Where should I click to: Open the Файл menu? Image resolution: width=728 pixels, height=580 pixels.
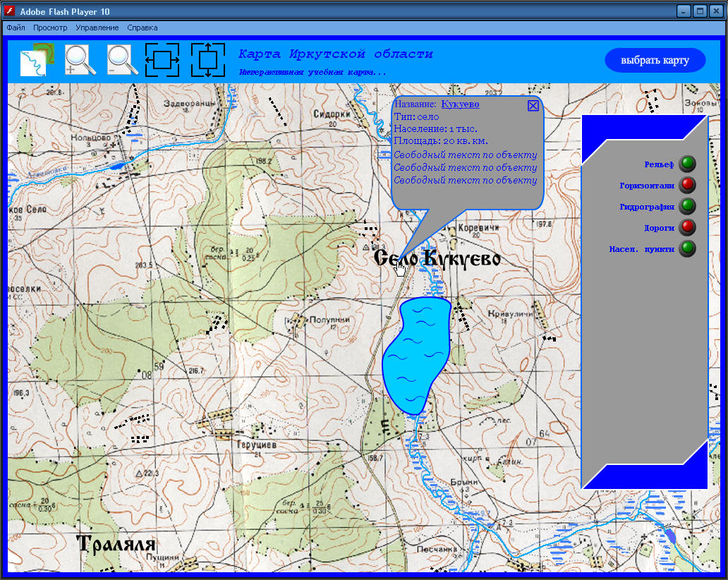coord(16,28)
